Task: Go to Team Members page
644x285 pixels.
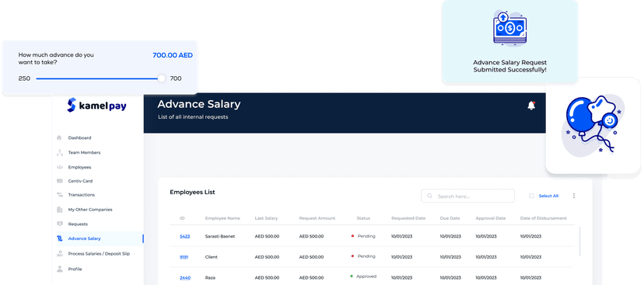Action: pyautogui.click(x=84, y=152)
